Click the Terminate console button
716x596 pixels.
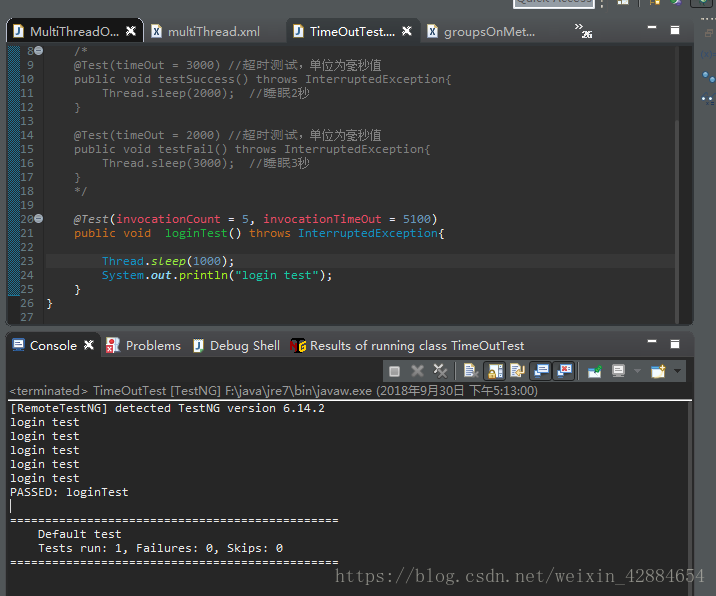(x=394, y=371)
